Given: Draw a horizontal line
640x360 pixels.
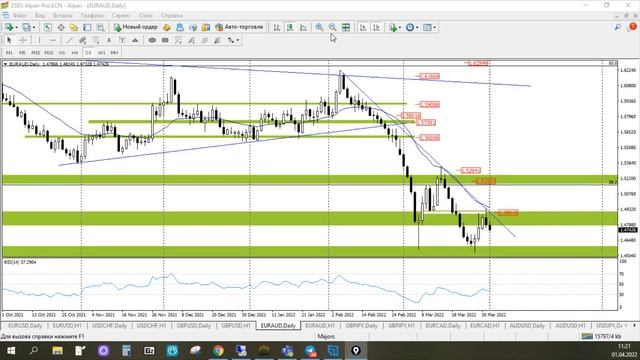Looking at the screenshot, I should [53, 40].
